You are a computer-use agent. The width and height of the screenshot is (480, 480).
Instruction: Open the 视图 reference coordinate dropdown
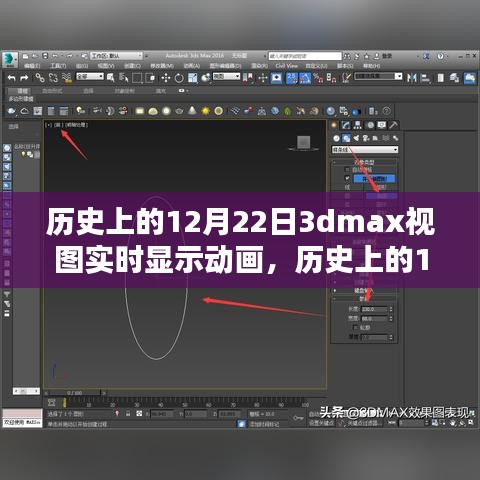tap(227, 76)
